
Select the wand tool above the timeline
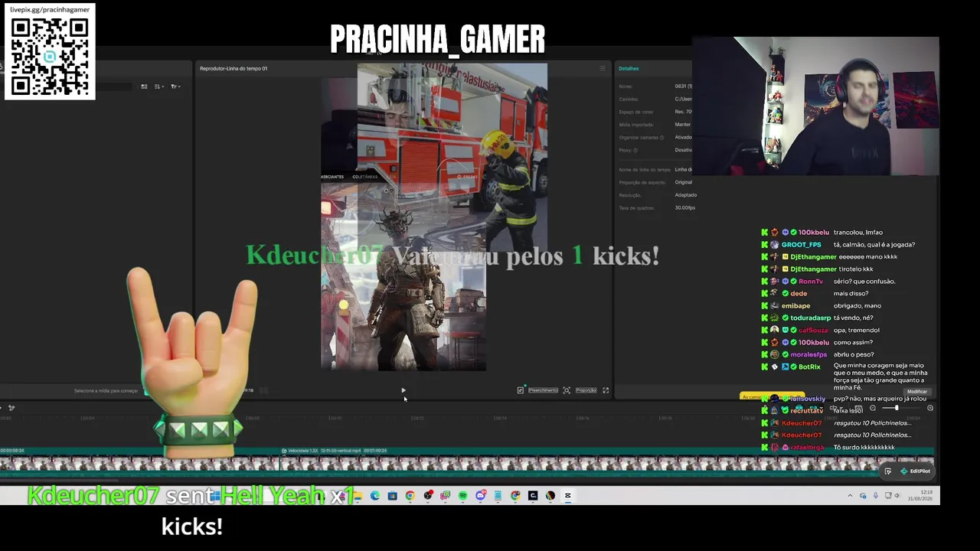tap(11, 408)
